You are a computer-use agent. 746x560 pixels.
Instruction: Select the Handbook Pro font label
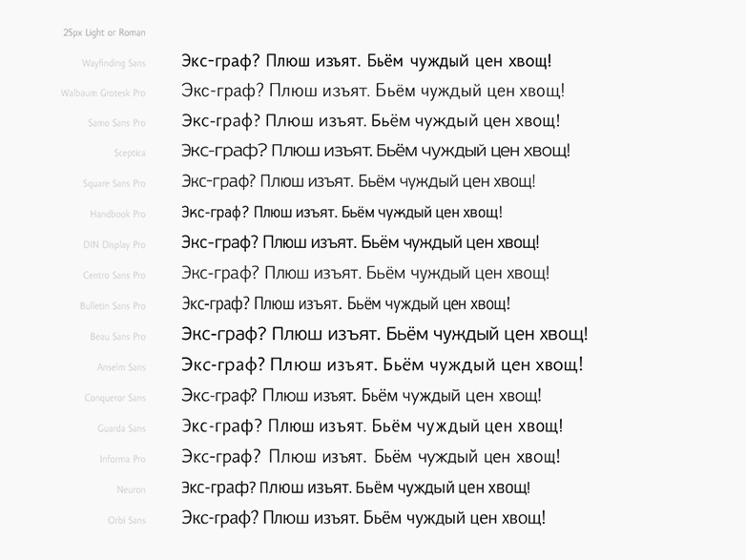[x=117, y=214]
